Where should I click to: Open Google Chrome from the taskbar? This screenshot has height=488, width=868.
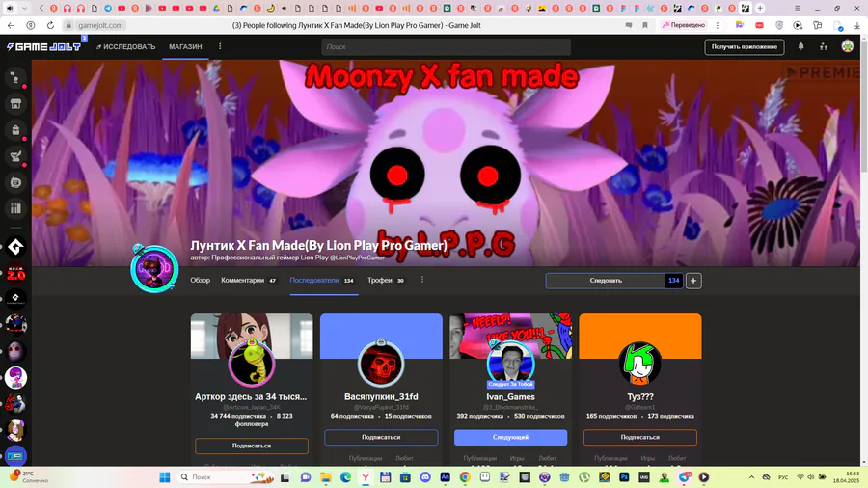[x=465, y=477]
